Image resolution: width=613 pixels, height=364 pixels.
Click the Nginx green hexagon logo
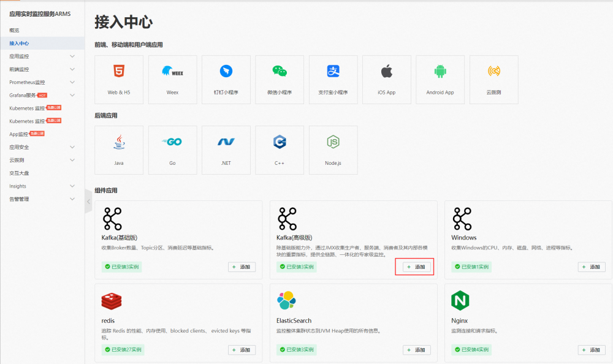pyautogui.click(x=460, y=300)
